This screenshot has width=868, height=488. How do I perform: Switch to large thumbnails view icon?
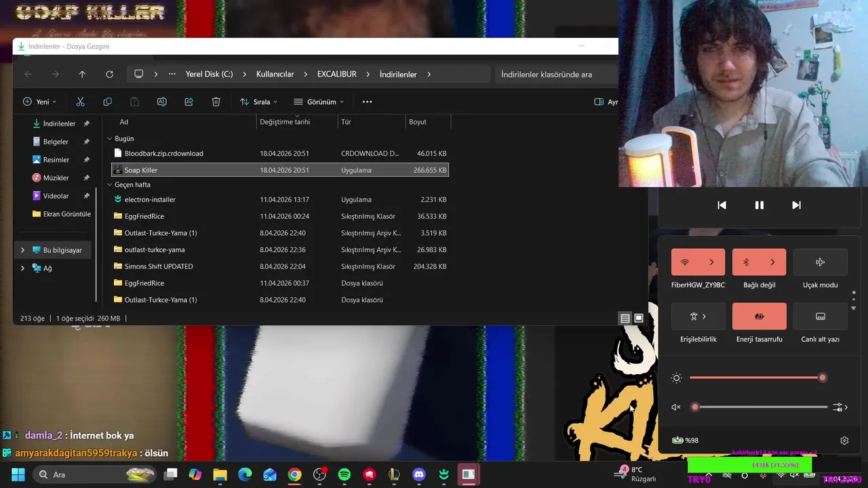[x=639, y=318]
